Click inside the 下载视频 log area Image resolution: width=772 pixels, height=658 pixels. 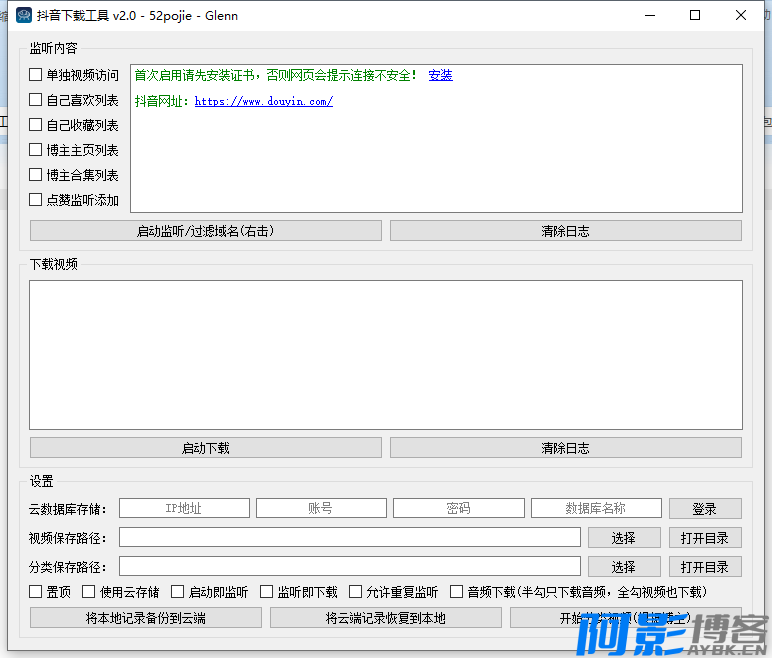pos(386,355)
